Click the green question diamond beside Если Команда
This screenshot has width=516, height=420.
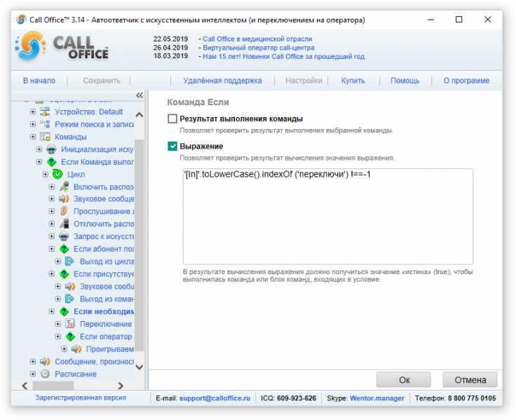click(51, 161)
